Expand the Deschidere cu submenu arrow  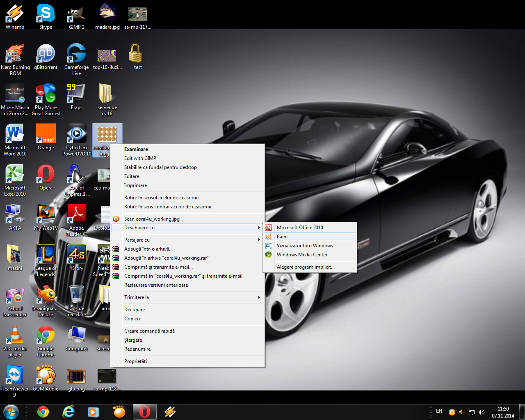259,228
